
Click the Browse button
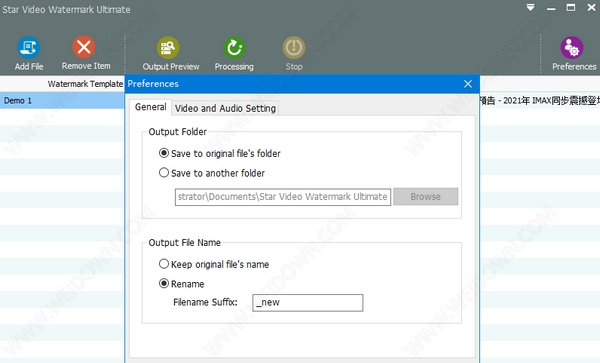[426, 197]
